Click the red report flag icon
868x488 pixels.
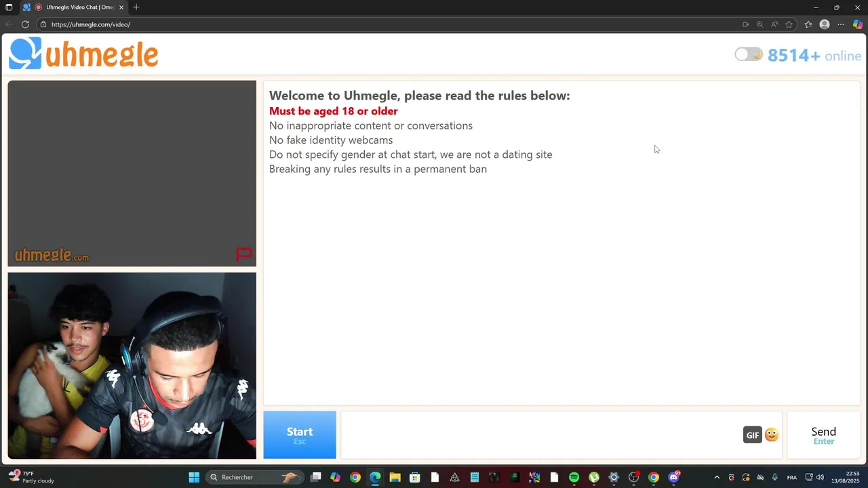[x=244, y=254]
